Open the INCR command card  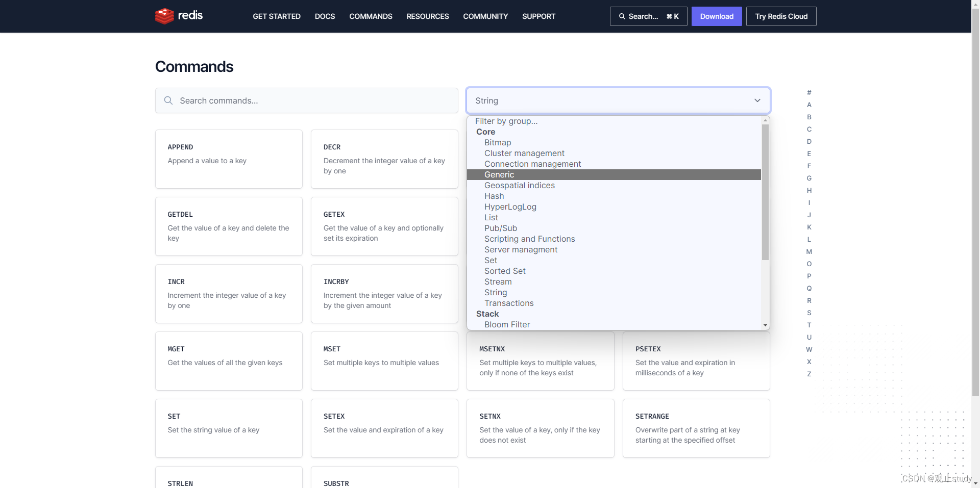(229, 294)
